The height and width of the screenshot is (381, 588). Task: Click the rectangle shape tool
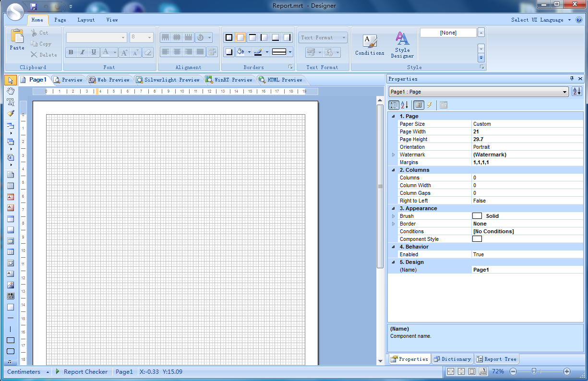click(11, 340)
